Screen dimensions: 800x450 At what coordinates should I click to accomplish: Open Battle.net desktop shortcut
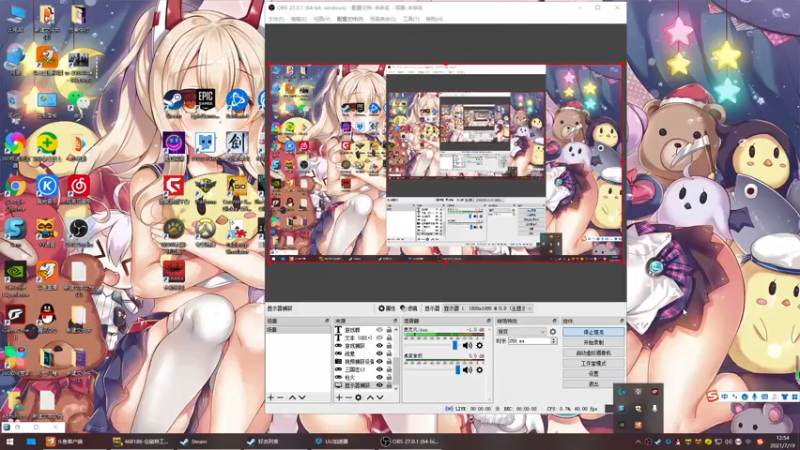click(237, 104)
